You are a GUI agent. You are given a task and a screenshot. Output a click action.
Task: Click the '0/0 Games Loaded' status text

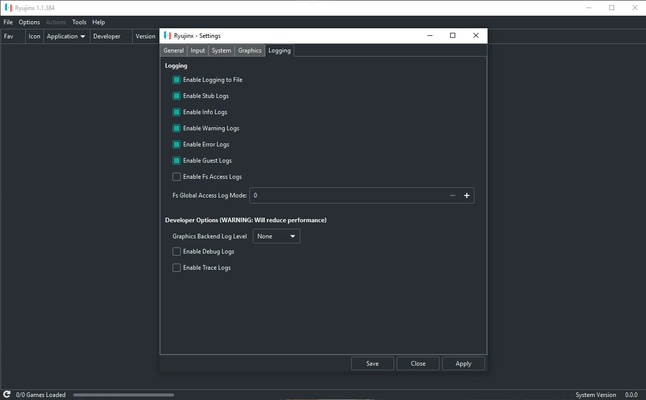click(x=41, y=395)
